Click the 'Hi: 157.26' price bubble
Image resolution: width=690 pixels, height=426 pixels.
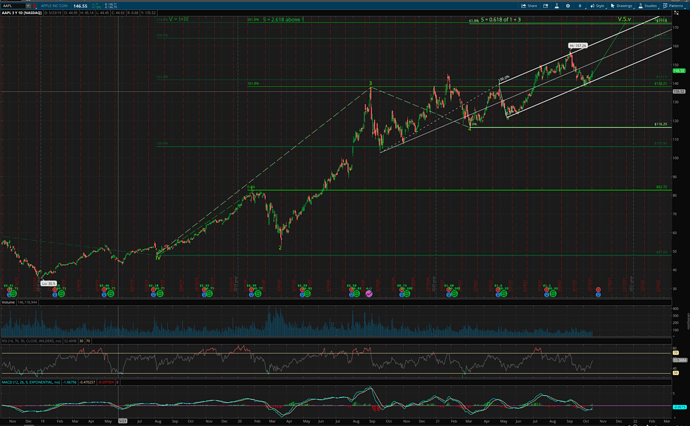pyautogui.click(x=577, y=45)
